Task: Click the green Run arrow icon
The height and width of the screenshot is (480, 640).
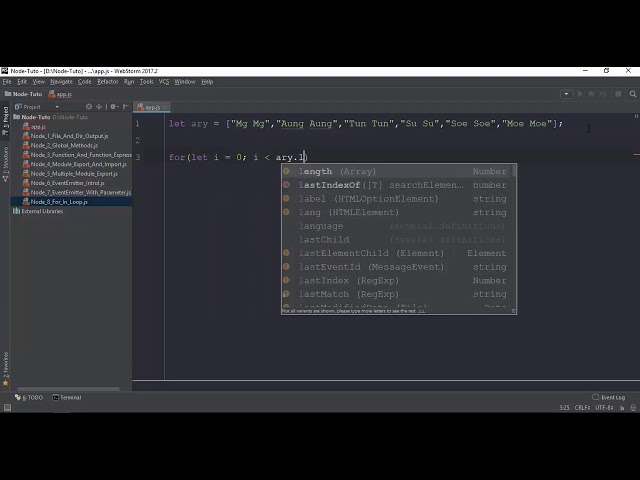Action: pyautogui.click(x=582, y=94)
